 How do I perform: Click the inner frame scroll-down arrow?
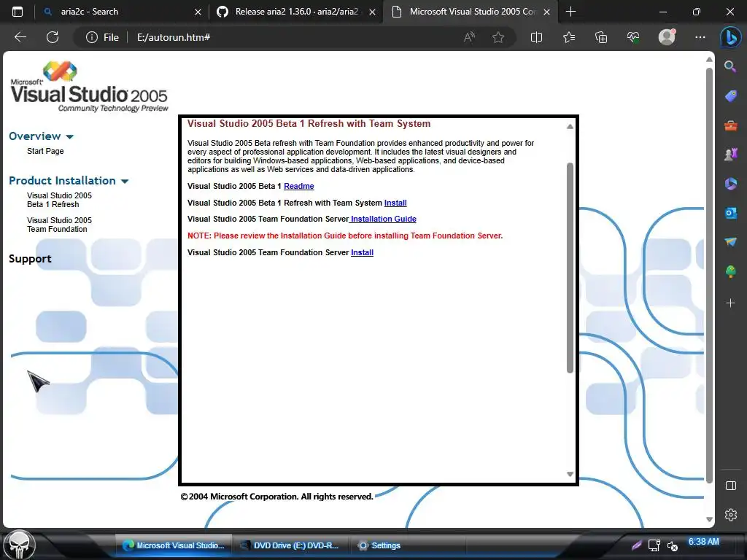[570, 474]
